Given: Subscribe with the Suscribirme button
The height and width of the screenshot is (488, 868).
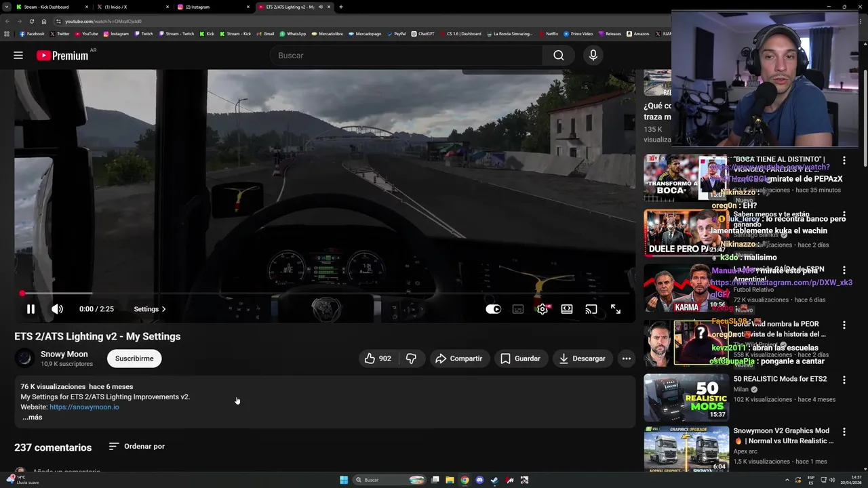Looking at the screenshot, I should pyautogui.click(x=134, y=359).
